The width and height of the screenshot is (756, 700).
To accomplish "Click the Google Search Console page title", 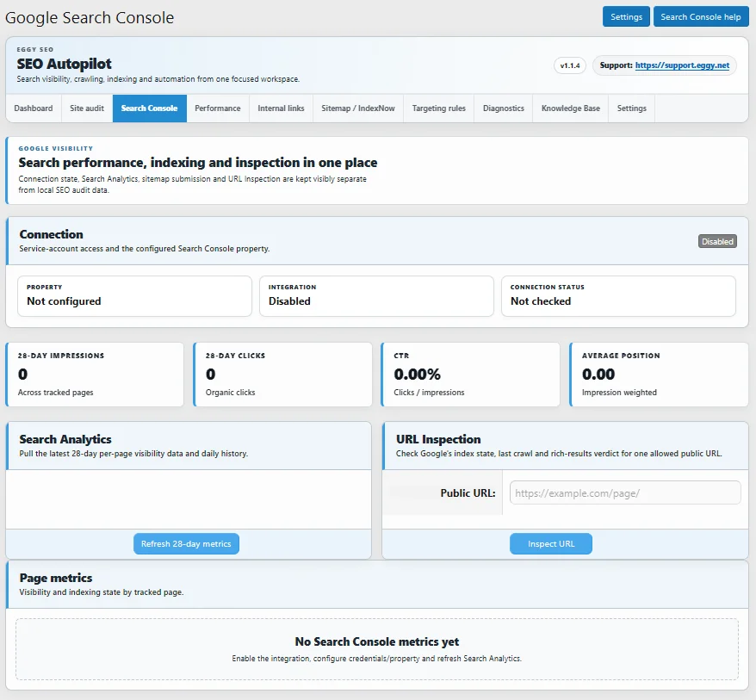I will tap(90, 17).
